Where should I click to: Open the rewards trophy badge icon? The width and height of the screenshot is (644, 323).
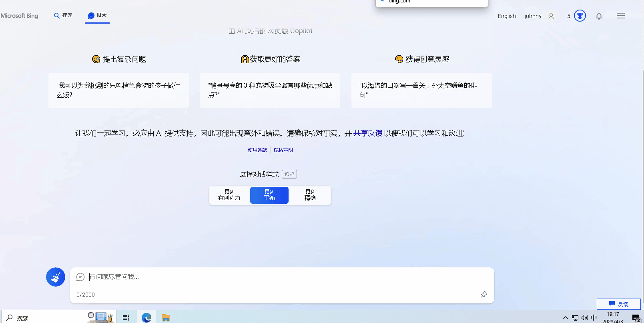[x=580, y=16]
